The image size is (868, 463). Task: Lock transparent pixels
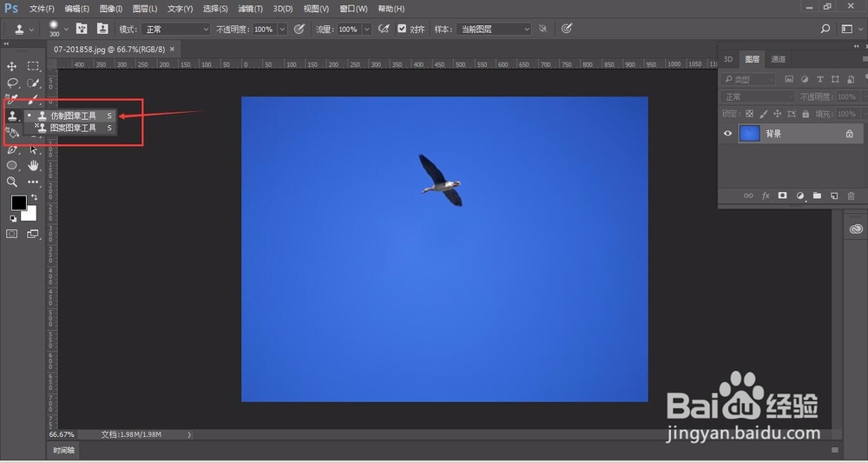pos(749,114)
